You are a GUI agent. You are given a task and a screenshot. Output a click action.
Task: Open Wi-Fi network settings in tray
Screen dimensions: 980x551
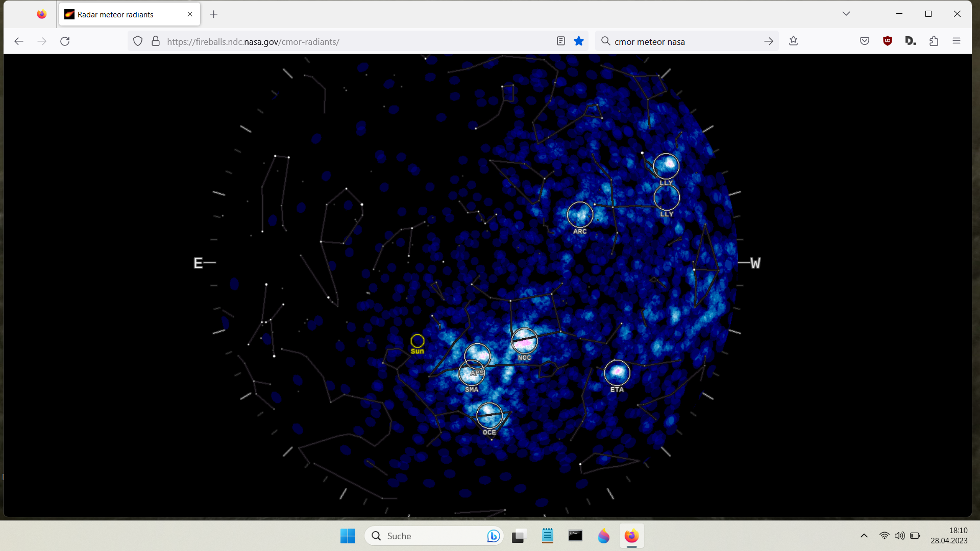pos(885,536)
